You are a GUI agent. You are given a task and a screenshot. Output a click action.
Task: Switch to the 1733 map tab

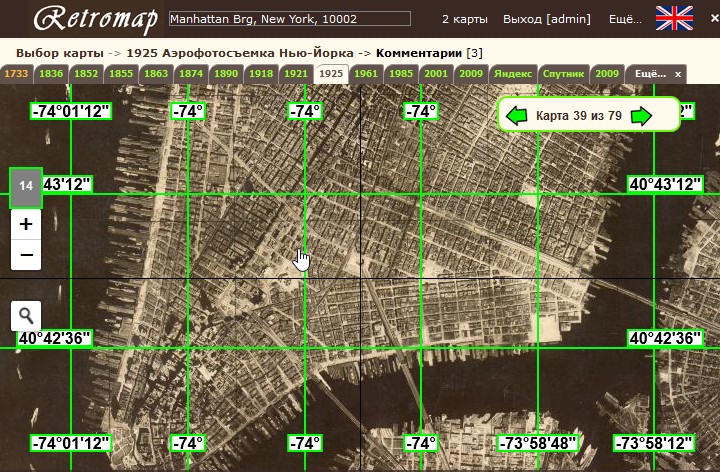point(17,74)
